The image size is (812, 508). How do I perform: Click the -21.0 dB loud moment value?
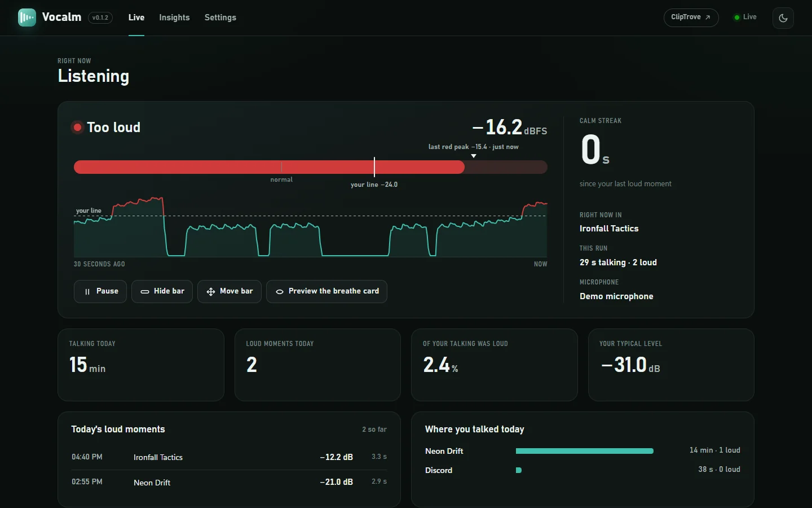click(337, 482)
